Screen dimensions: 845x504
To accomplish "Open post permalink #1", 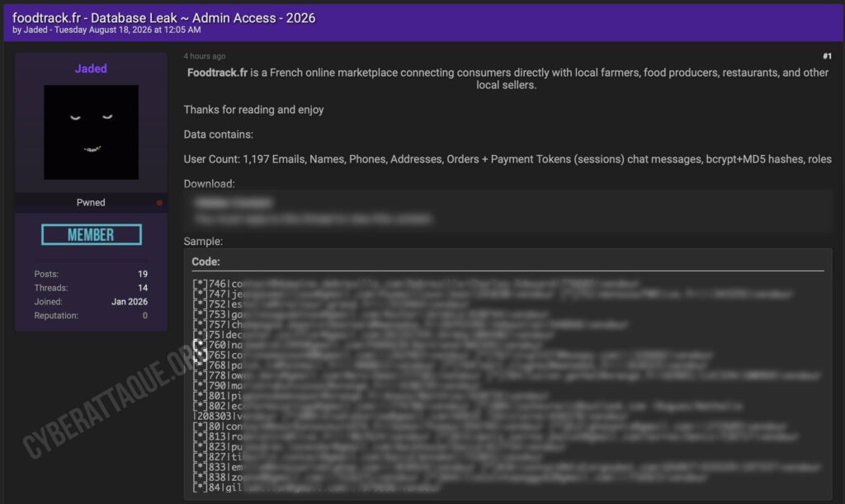I will [x=827, y=56].
